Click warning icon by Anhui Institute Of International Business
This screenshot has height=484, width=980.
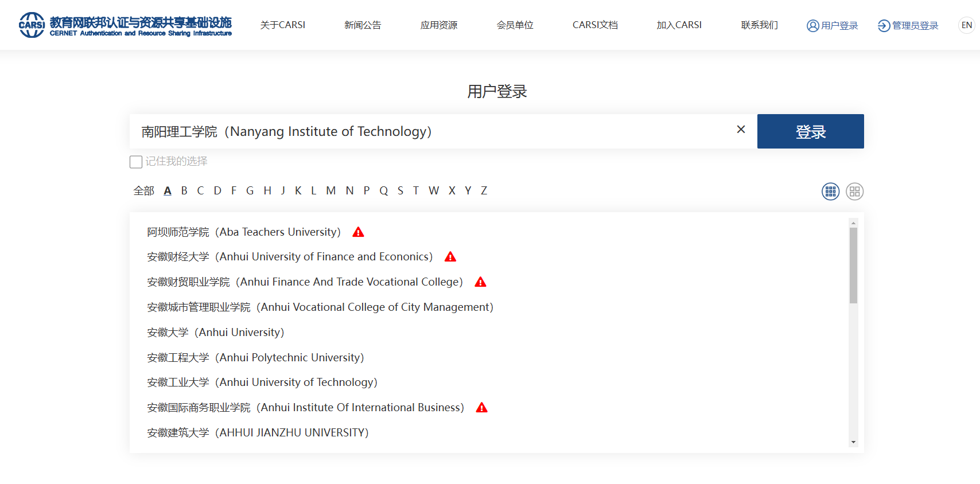pos(481,408)
